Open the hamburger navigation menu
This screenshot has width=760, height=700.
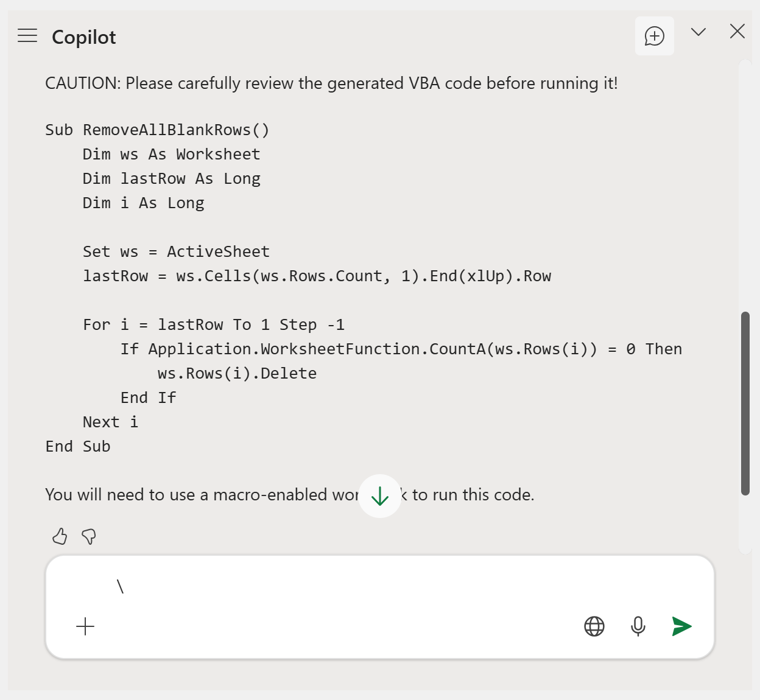tap(27, 36)
